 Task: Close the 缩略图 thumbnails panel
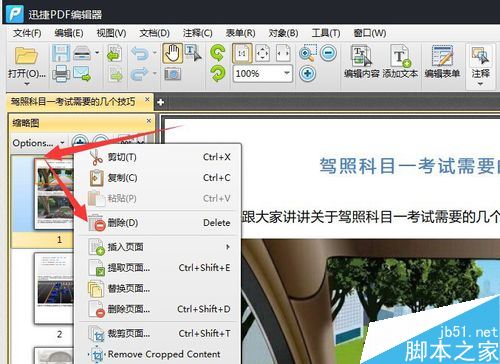[149, 121]
